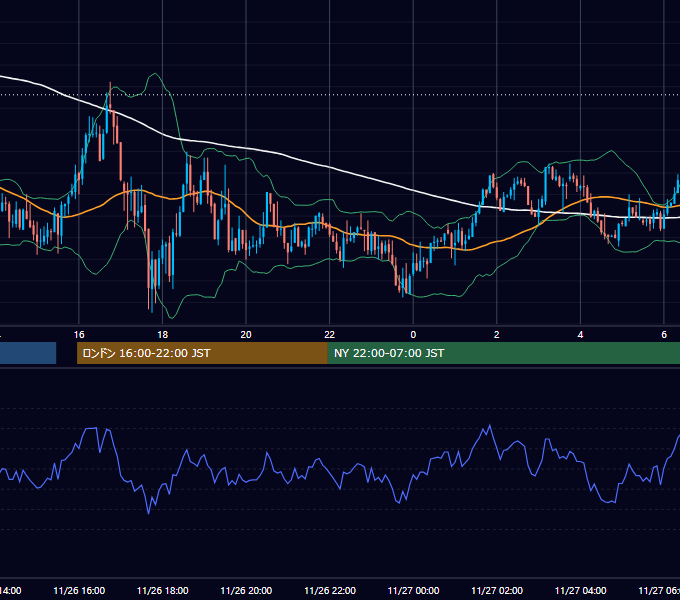Viewport: 680px width, 600px height.
Task: Click hour label 18 under price chart
Action: pyautogui.click(x=163, y=335)
